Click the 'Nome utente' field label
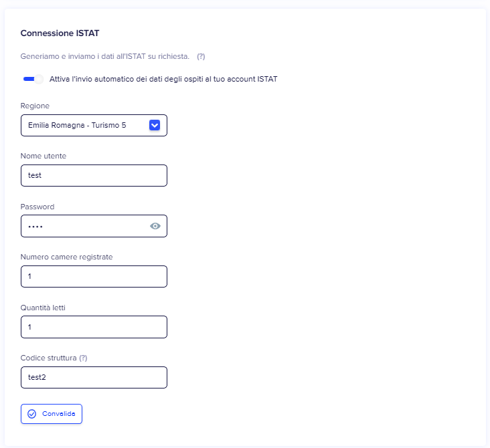 [x=44, y=156]
